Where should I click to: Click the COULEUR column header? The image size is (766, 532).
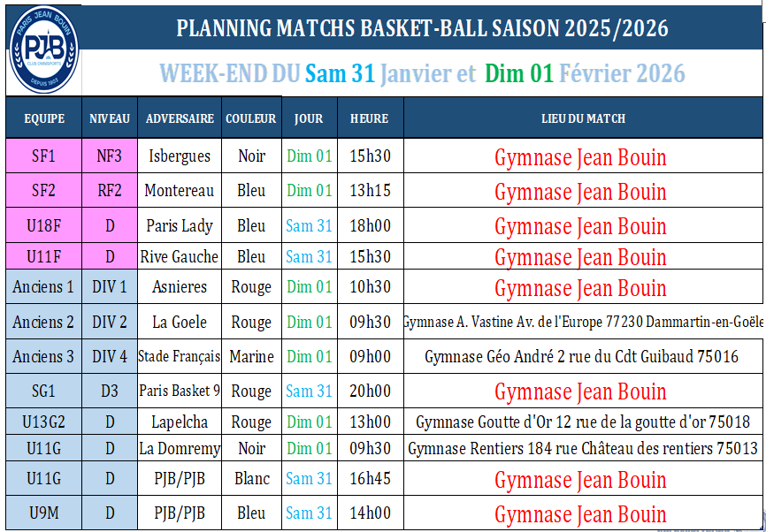coord(251,118)
